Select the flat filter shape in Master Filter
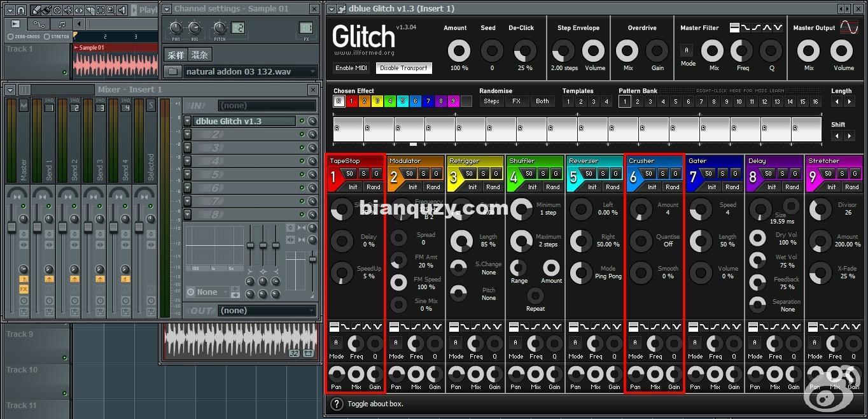The width and height of the screenshot is (868, 419). 735,27
